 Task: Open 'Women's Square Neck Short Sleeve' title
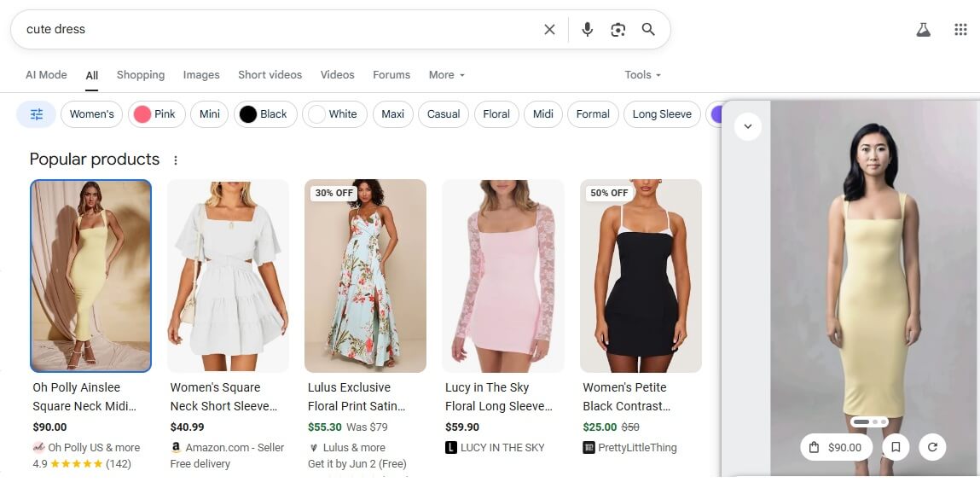[x=223, y=397]
